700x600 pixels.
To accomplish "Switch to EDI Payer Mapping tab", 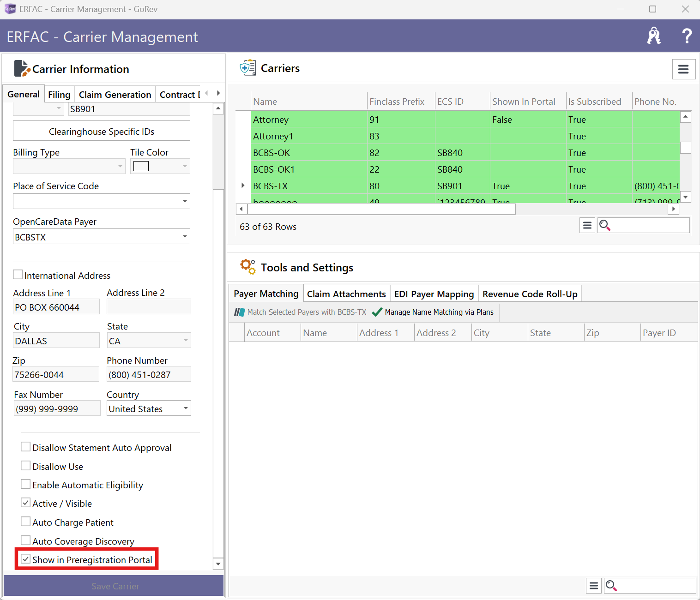I will point(434,294).
